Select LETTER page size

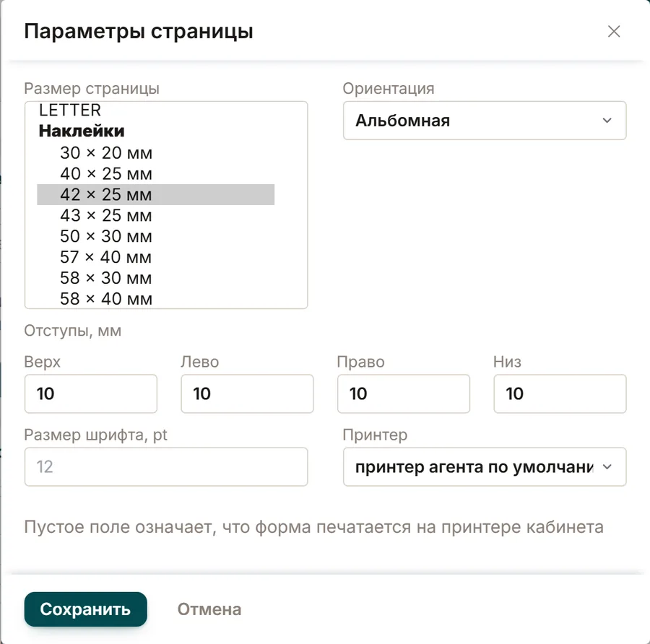click(x=155, y=110)
